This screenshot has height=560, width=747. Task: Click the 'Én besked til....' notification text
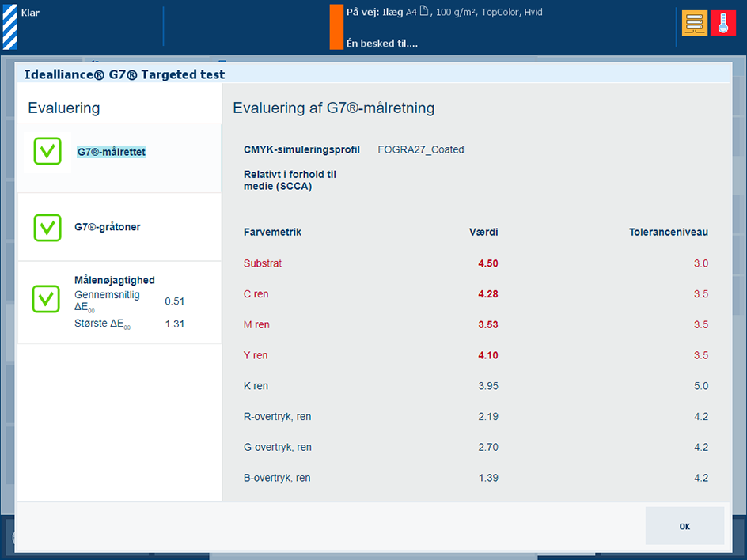[382, 44]
